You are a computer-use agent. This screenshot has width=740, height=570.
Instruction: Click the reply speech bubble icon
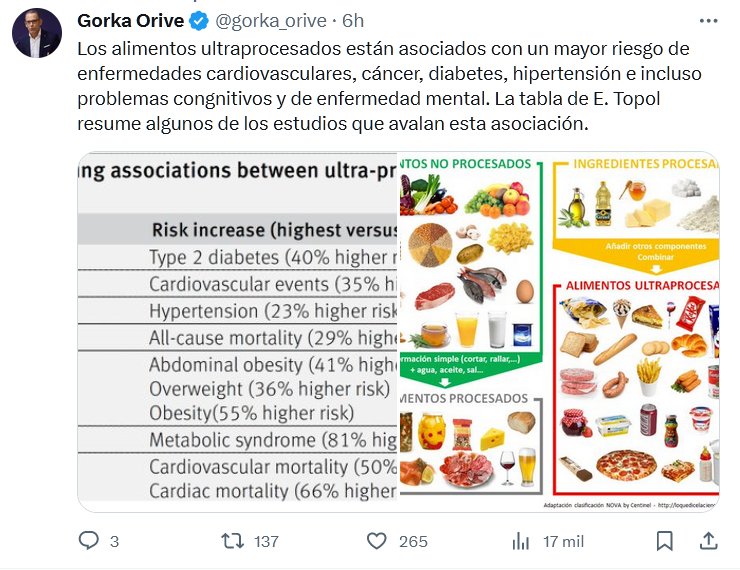(x=89, y=541)
